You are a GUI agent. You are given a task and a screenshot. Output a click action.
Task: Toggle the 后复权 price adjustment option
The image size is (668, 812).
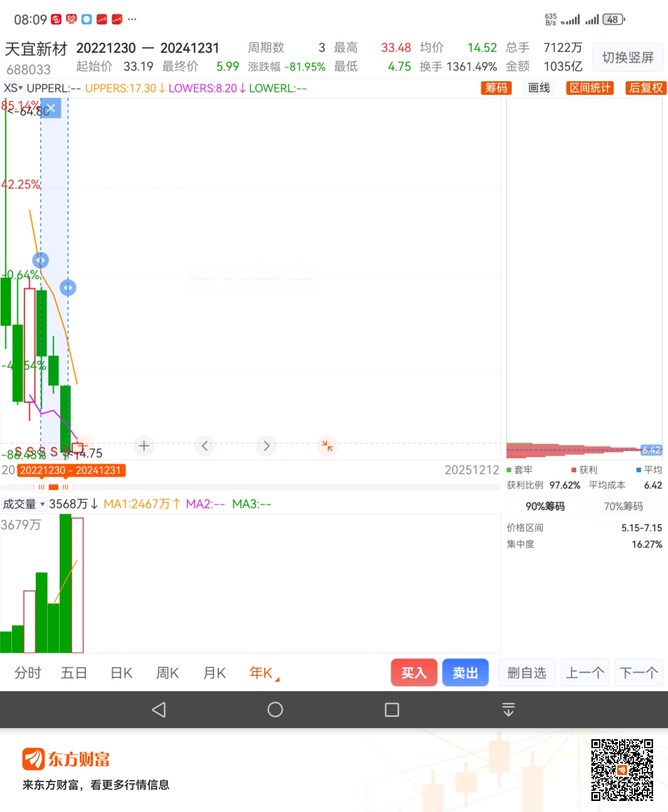[x=646, y=88]
